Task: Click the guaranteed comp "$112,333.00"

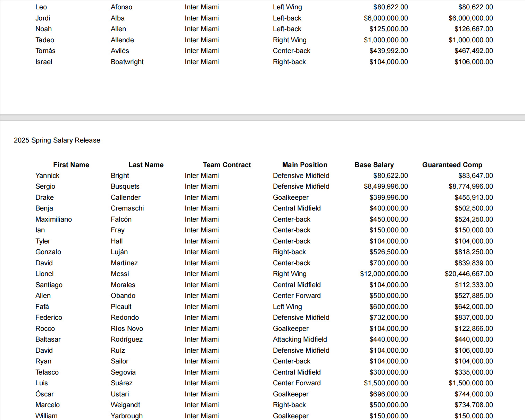Action: [x=474, y=285]
